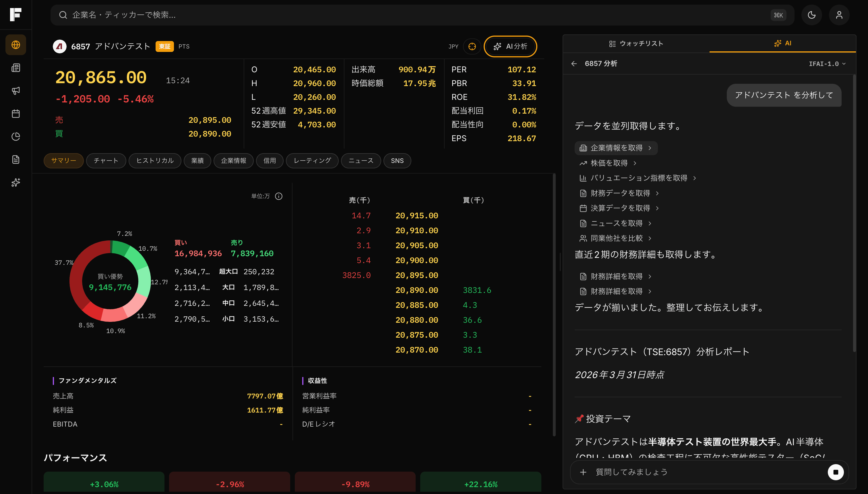
Task: Toggle the currency globe next to JPY
Action: pos(472,46)
